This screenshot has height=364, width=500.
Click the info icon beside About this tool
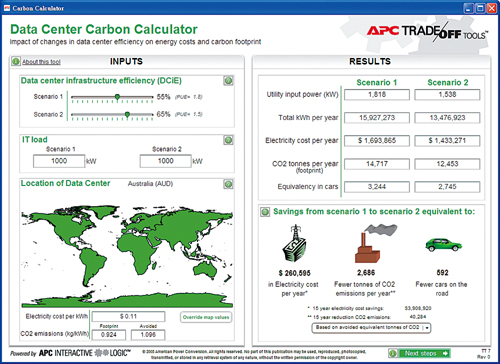16,61
